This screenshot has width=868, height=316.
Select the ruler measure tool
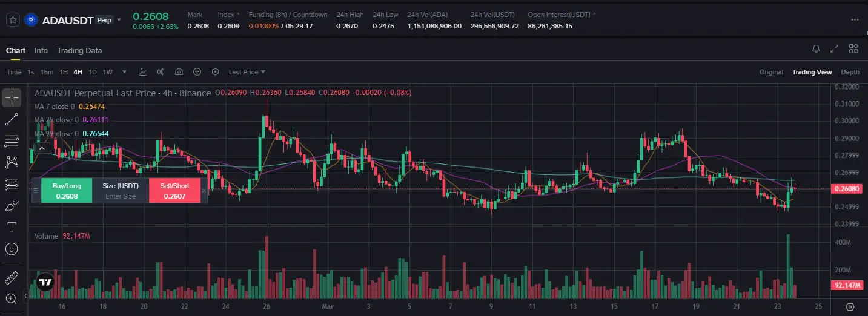pyautogui.click(x=12, y=278)
